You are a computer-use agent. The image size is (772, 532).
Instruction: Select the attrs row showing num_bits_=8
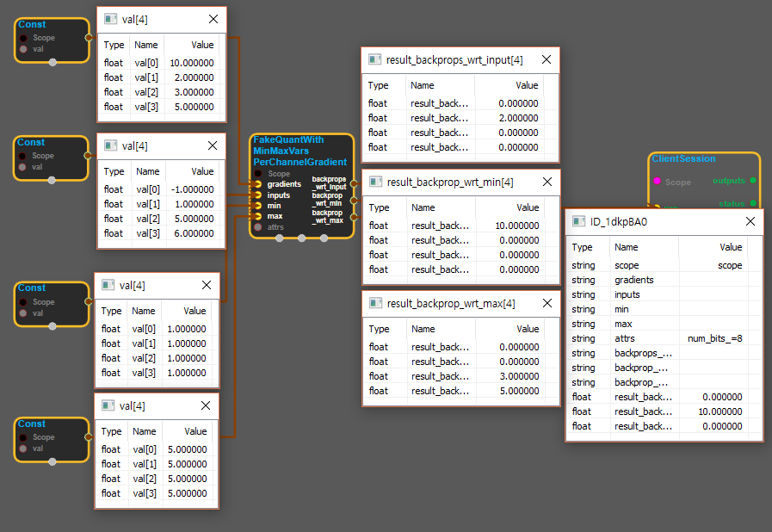[663, 338]
